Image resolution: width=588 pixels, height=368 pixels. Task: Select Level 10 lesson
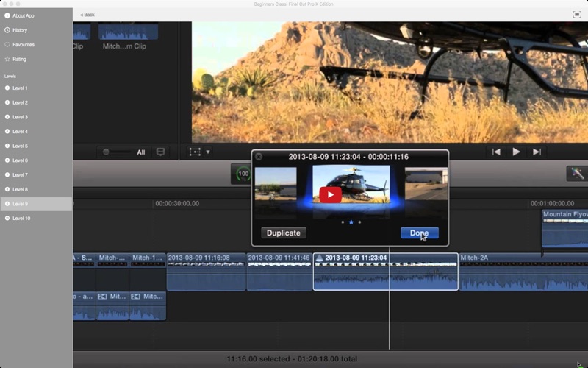36,218
